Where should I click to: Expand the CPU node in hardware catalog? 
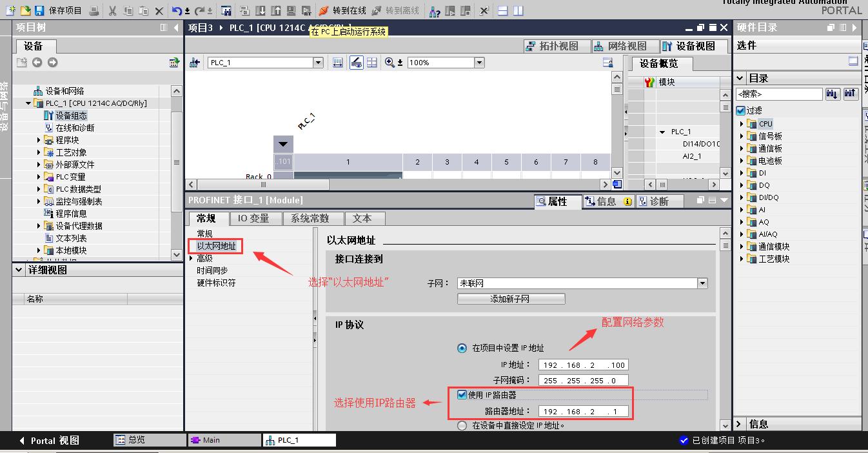742,123
